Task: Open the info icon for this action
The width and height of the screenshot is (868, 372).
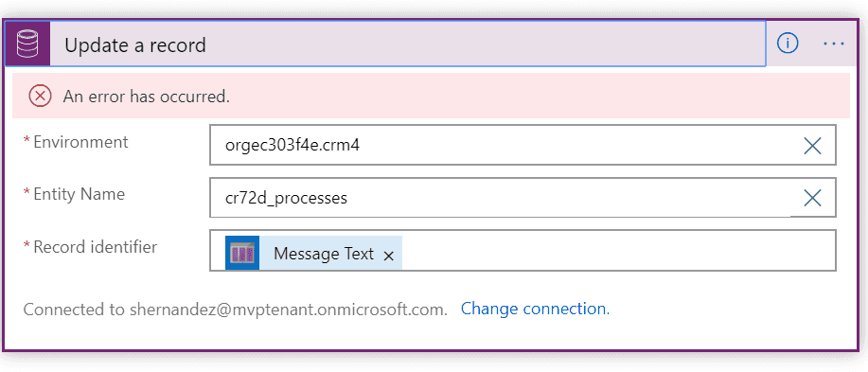Action: (x=788, y=44)
